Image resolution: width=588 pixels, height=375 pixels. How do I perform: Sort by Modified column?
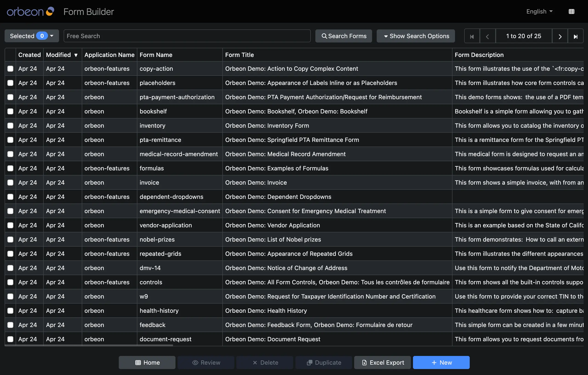pyautogui.click(x=62, y=55)
